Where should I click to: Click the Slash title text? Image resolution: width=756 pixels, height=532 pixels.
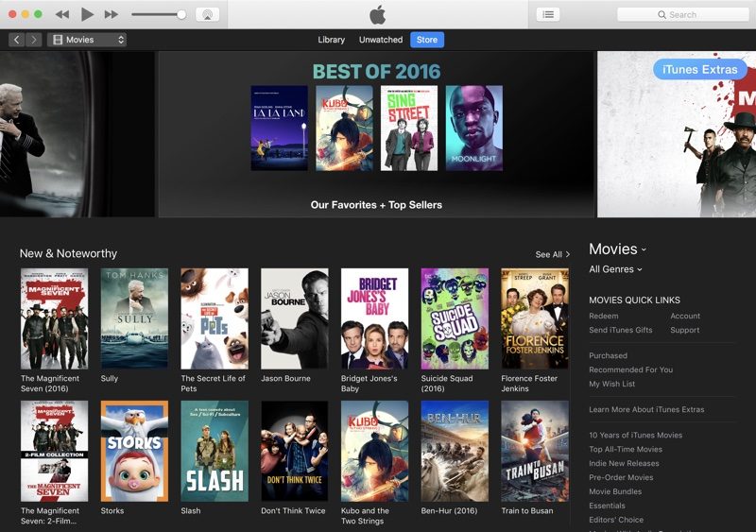tap(191, 511)
